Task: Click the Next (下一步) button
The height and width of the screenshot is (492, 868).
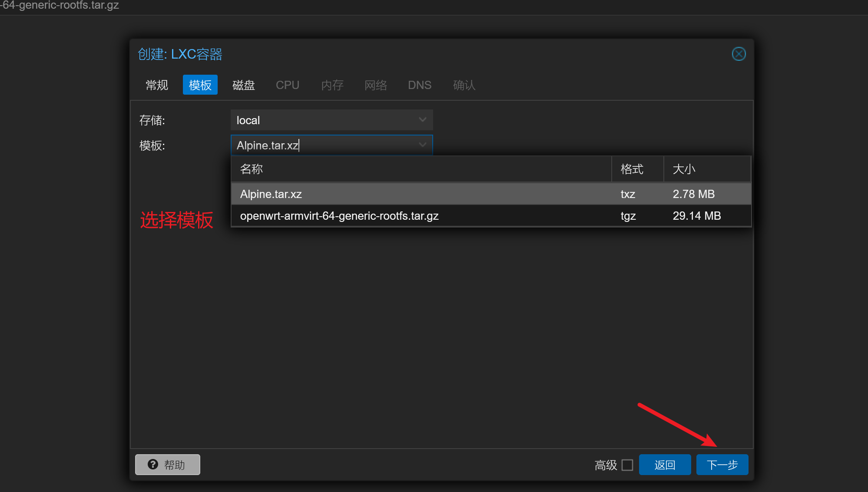Action: (x=722, y=465)
